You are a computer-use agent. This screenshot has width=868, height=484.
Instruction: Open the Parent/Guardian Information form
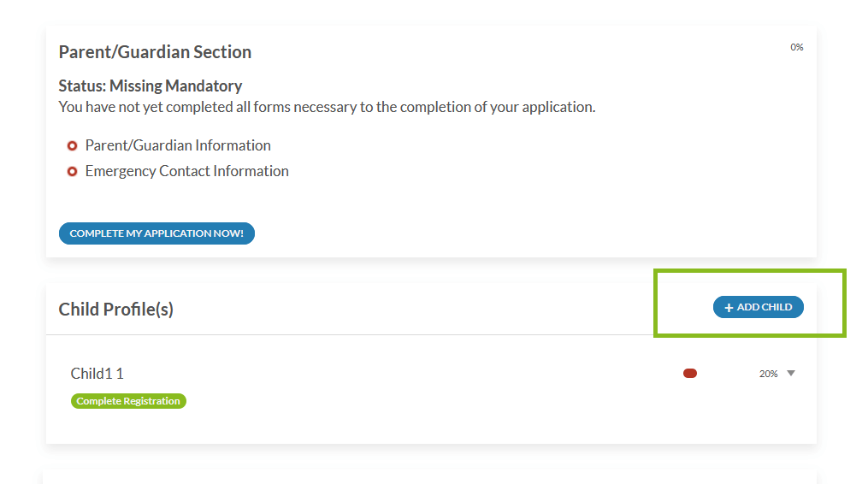(178, 145)
